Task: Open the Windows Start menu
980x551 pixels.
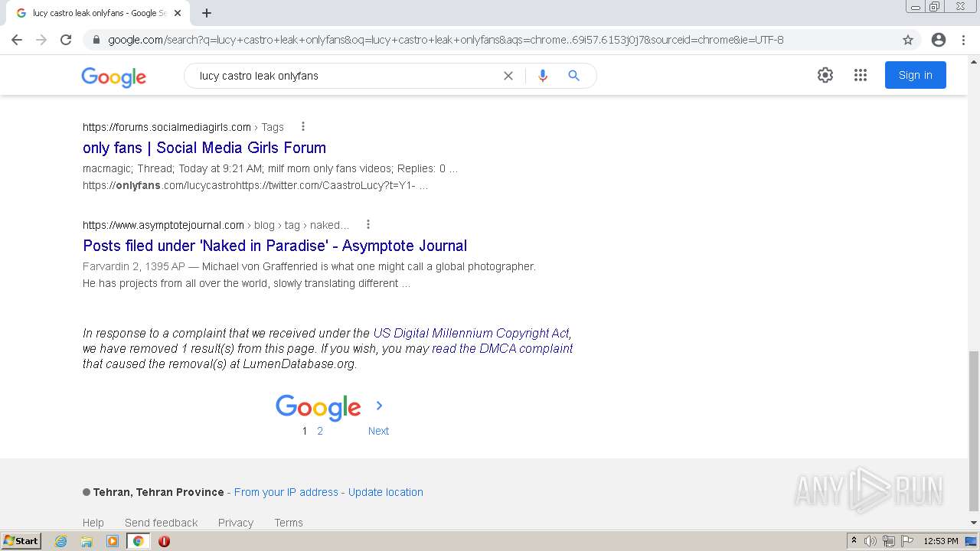Action: pyautogui.click(x=21, y=541)
